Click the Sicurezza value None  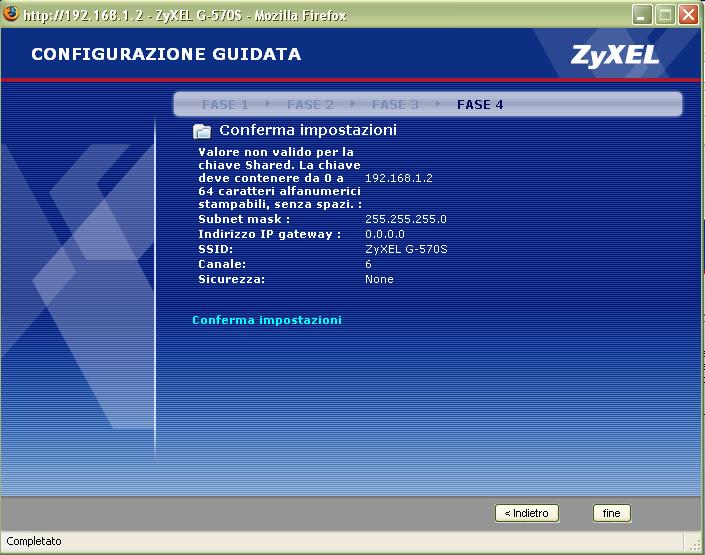tap(379, 279)
